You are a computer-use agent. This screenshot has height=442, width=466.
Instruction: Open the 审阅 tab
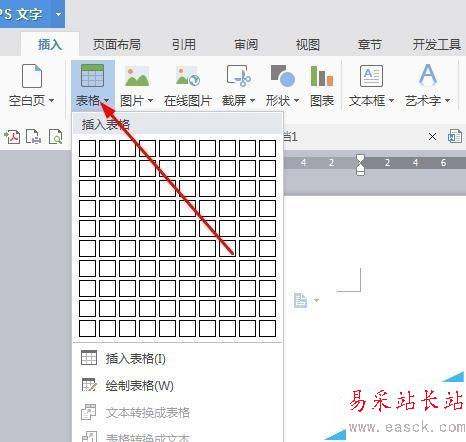pyautogui.click(x=246, y=44)
